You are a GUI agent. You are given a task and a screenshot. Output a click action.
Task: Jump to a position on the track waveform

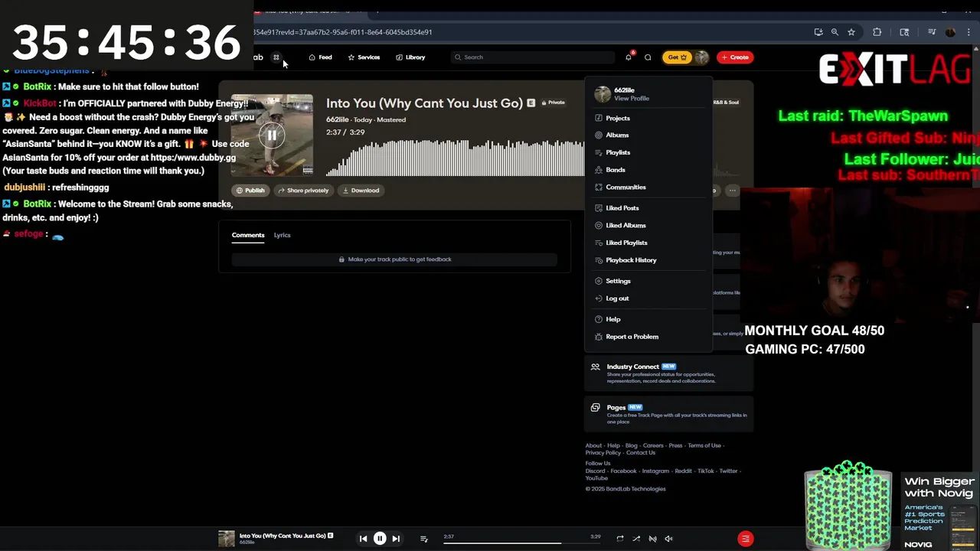point(455,157)
